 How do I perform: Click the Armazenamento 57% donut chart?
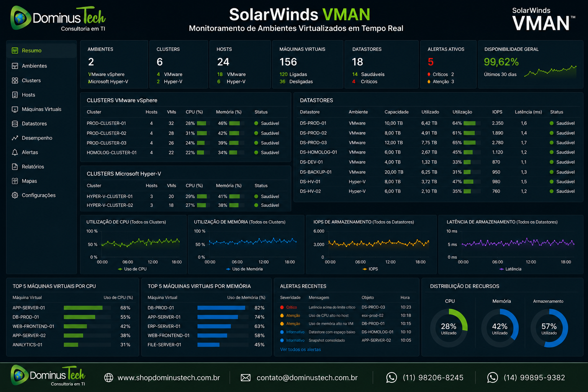[549, 328]
